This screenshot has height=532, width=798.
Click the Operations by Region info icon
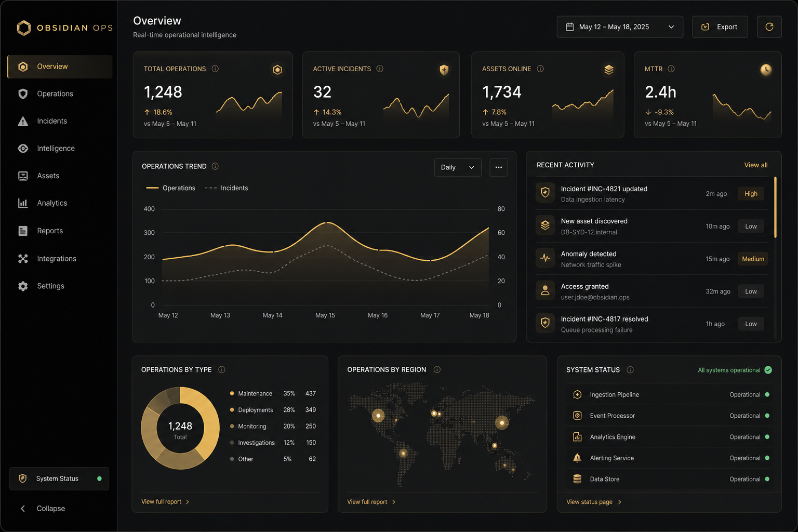437,370
